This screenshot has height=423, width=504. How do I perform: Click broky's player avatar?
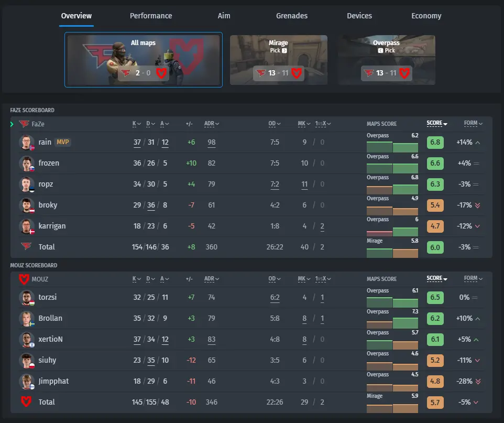(x=26, y=205)
